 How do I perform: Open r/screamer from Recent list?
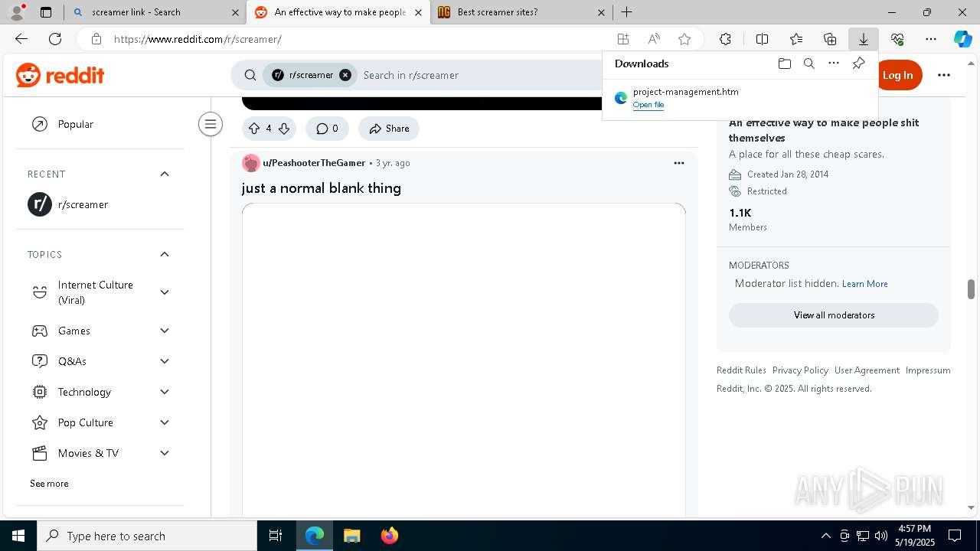pyautogui.click(x=100, y=204)
